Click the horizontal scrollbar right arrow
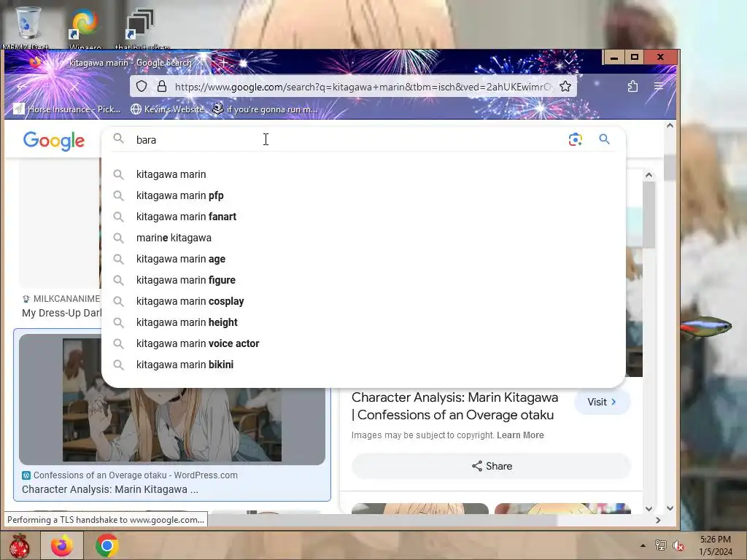 pyautogui.click(x=658, y=520)
